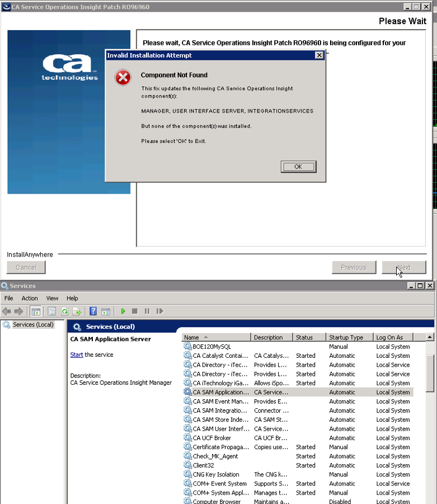Image resolution: width=437 pixels, height=504 pixels.
Task: Select Services (Local) in the tree
Action: (x=33, y=325)
